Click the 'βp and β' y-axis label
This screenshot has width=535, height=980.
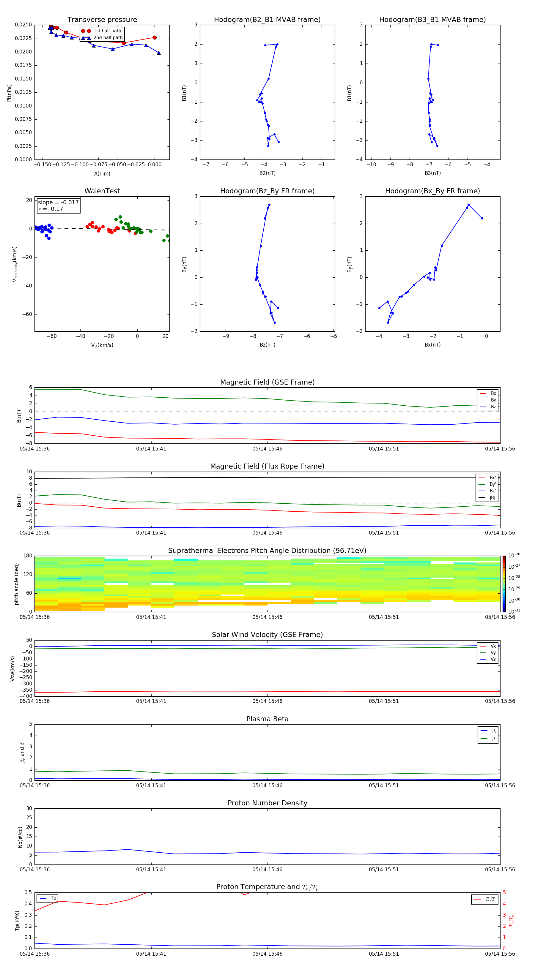click(x=22, y=753)
